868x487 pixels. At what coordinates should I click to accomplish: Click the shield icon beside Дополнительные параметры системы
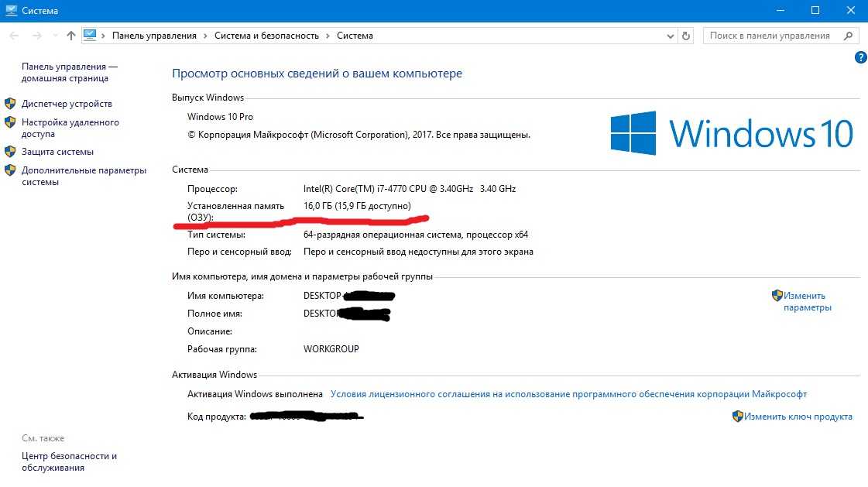click(10, 170)
